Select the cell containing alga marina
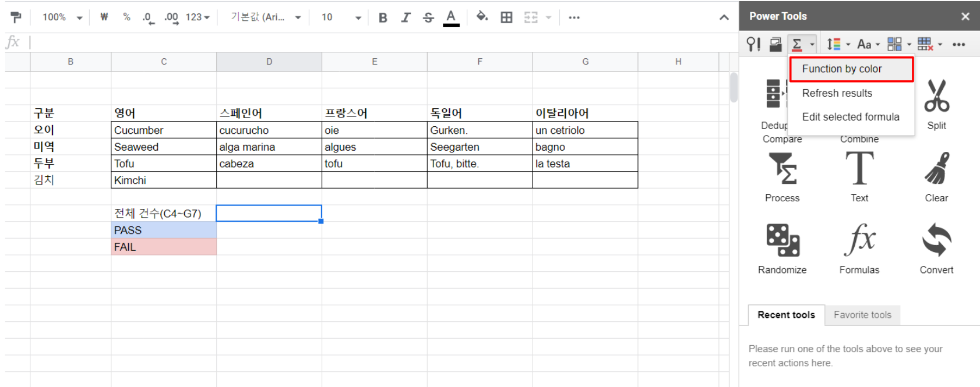The width and height of the screenshot is (980, 387). 269,147
